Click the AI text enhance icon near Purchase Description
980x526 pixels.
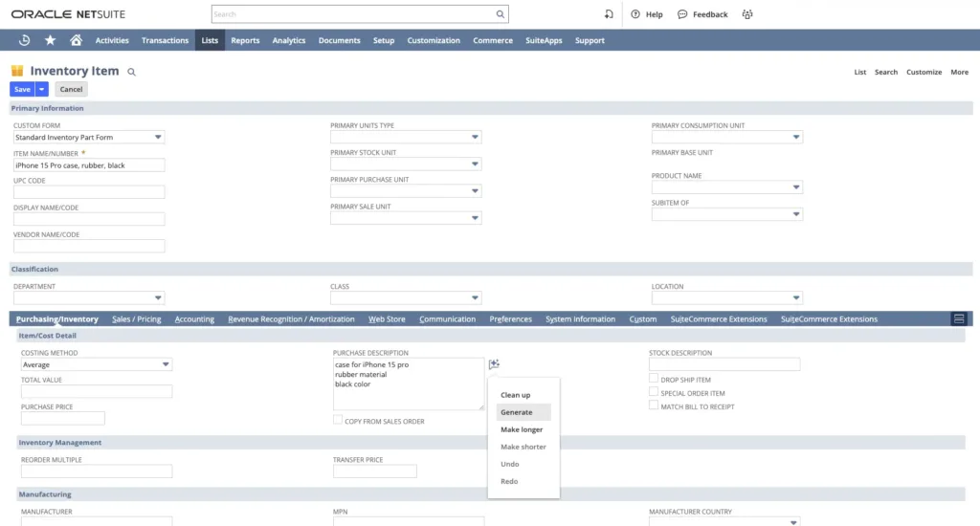495,363
